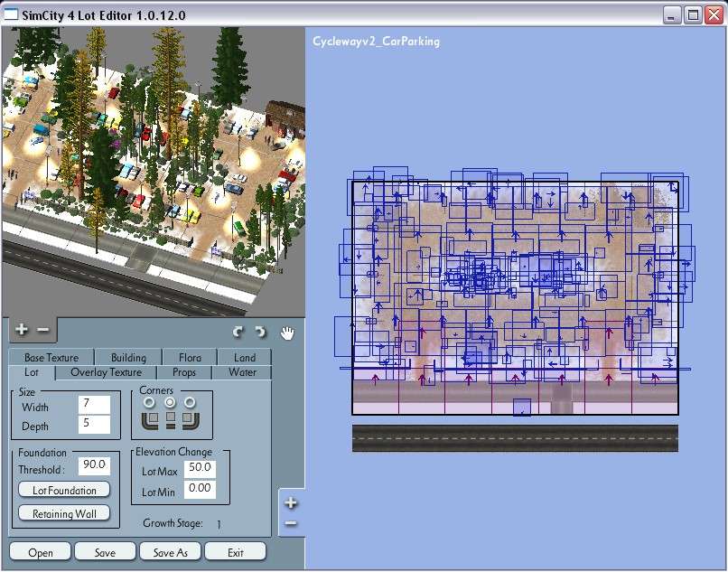Click the Cyclewayv2_CarParking lot name
The image size is (728, 572).
pos(376,42)
